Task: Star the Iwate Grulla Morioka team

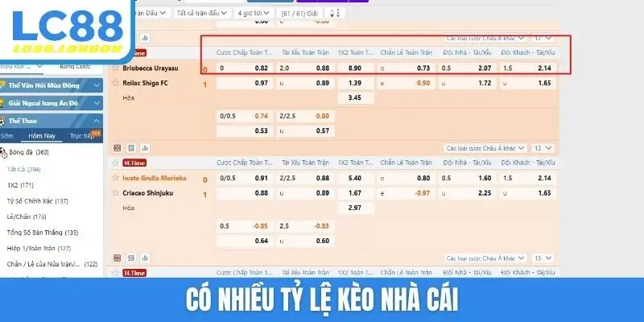Action: 115,178
